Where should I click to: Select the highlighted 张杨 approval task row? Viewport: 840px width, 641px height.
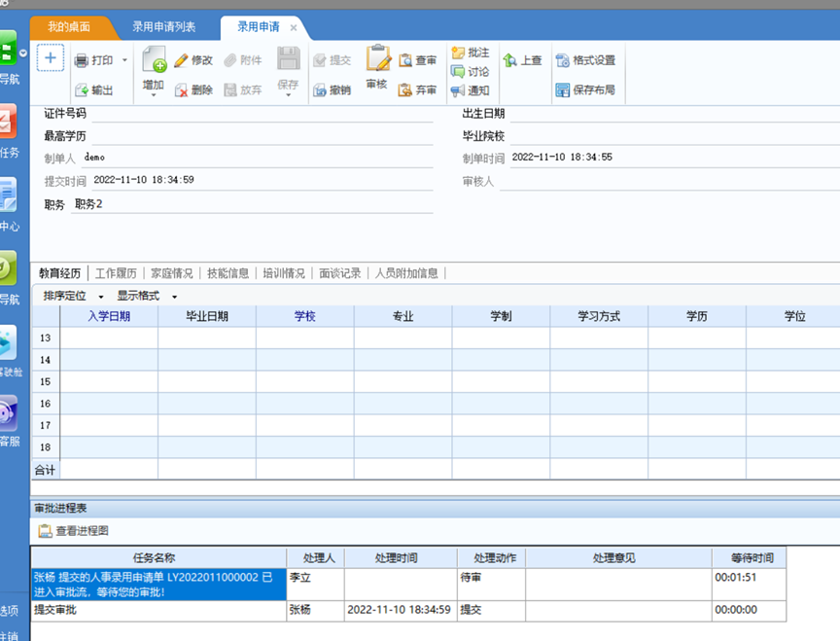coord(158,585)
